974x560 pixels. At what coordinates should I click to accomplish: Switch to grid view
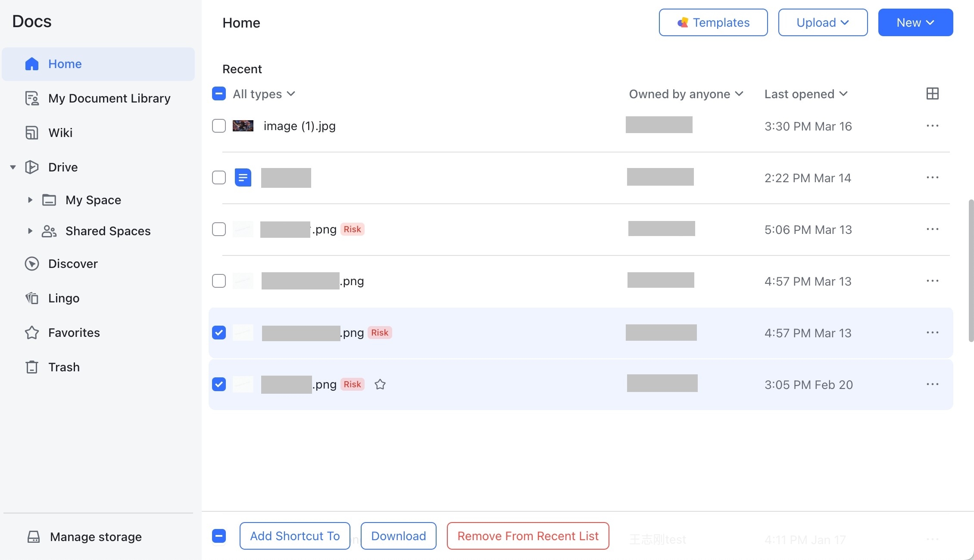[x=932, y=93]
